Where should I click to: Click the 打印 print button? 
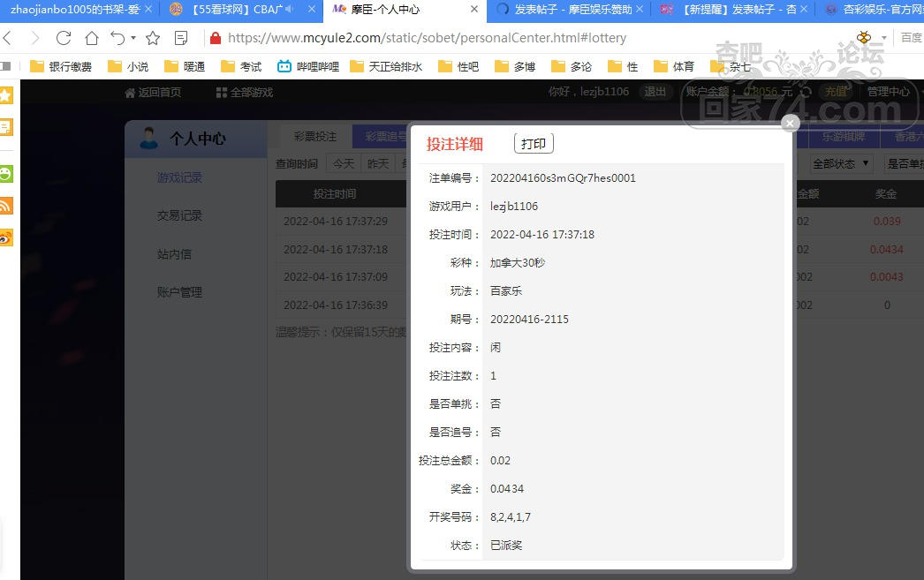pyautogui.click(x=534, y=144)
